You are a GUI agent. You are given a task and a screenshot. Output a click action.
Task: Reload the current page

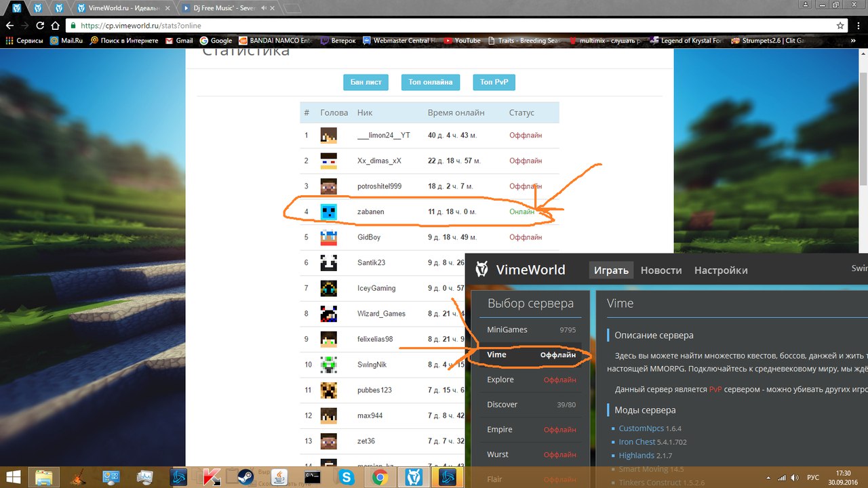[x=40, y=25]
